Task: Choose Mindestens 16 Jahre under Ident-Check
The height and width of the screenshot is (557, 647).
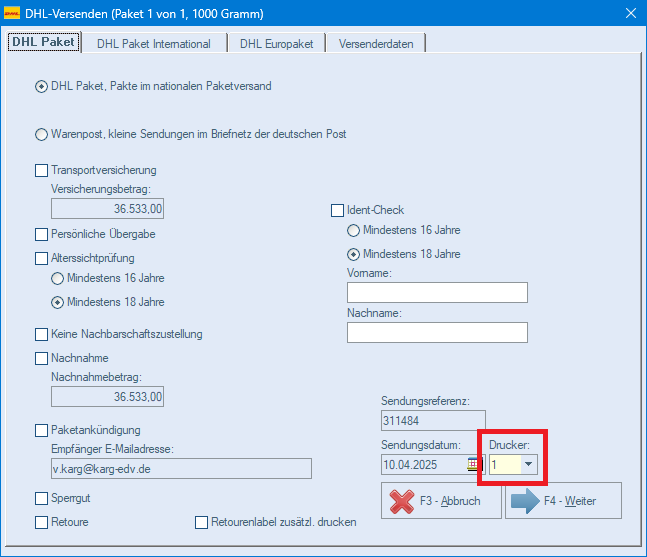Action: [x=353, y=231]
